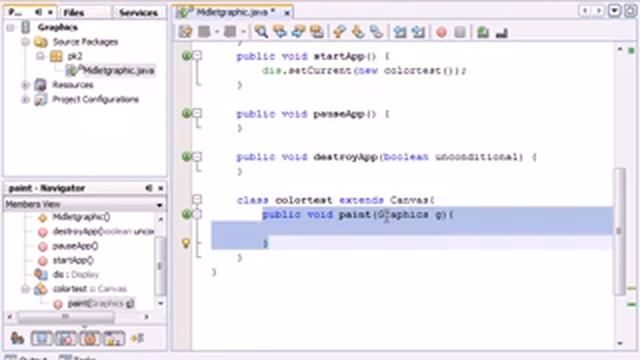Image resolution: width=640 pixels, height=360 pixels.
Task: Click the third gray editor toolbar icon
Action: (x=230, y=31)
